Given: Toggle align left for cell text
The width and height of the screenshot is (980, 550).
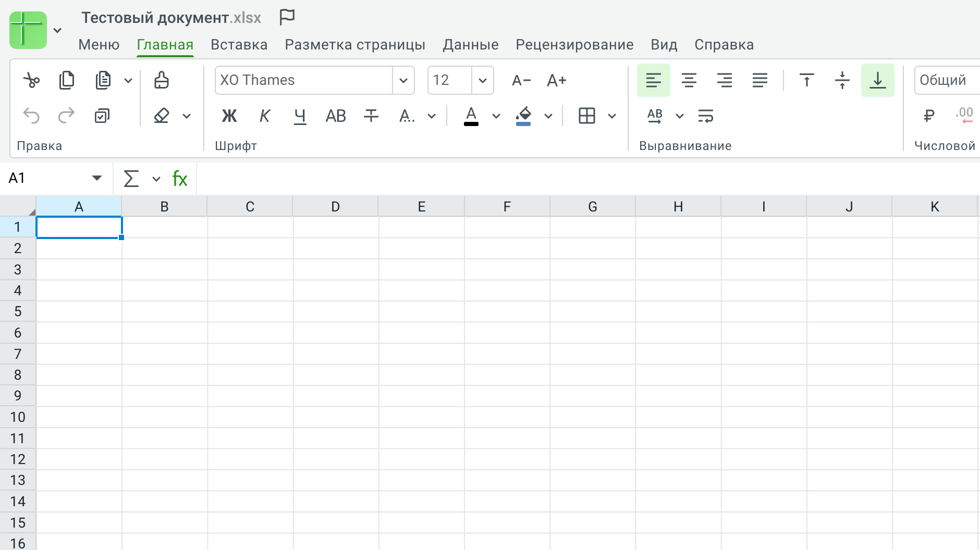Looking at the screenshot, I should tap(654, 80).
